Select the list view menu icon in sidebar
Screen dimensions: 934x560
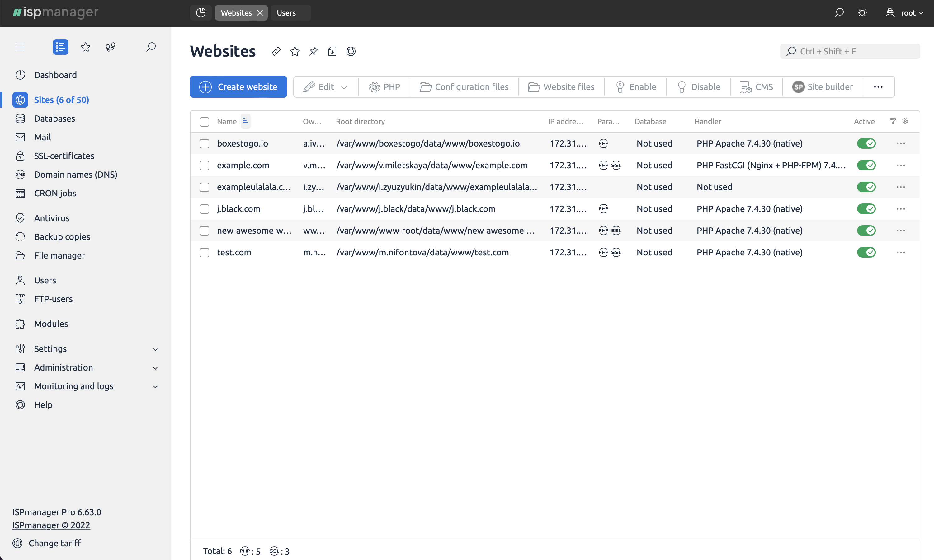pyautogui.click(x=60, y=47)
